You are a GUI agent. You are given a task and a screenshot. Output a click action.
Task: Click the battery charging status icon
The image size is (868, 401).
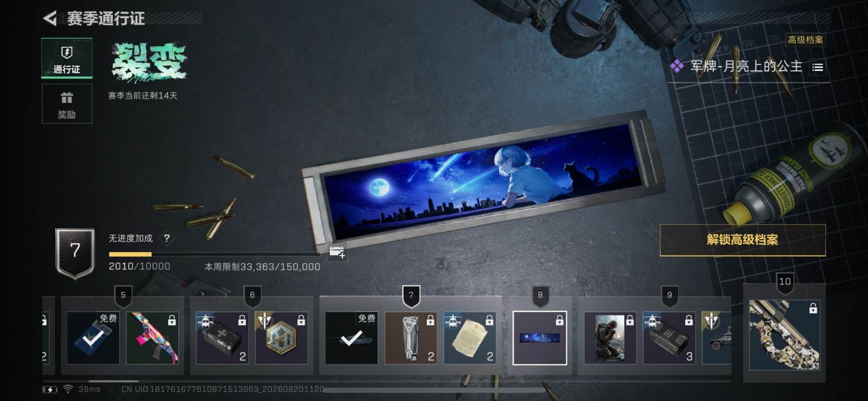(50, 389)
